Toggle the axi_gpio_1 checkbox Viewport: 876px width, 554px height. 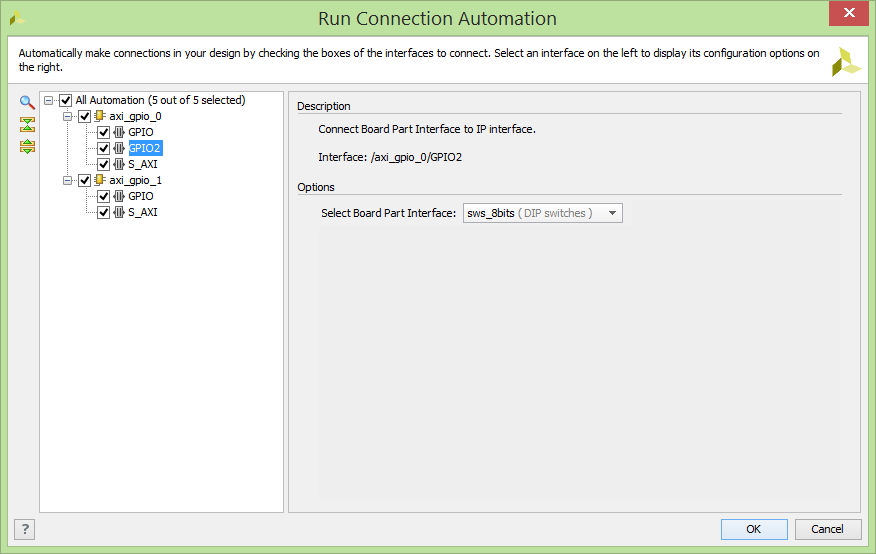tap(84, 180)
